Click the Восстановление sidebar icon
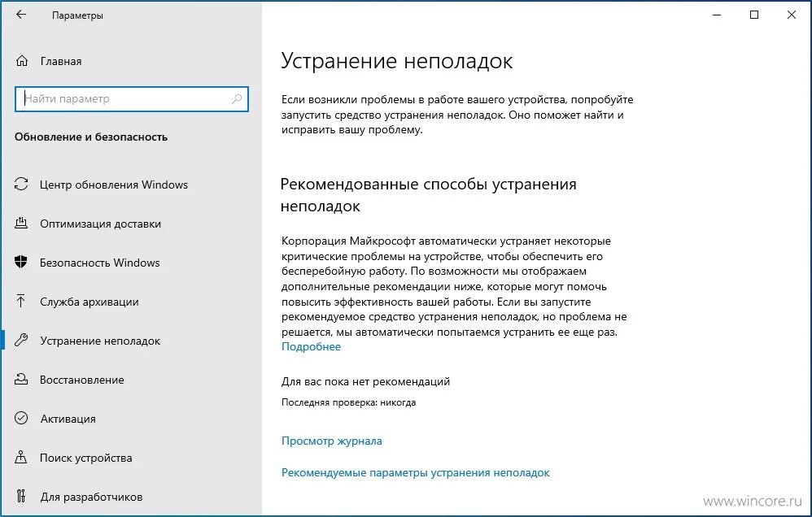The width and height of the screenshot is (812, 517). [x=20, y=380]
